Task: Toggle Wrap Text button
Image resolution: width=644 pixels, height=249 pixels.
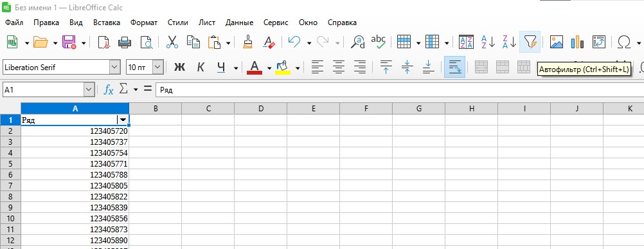Action: pyautogui.click(x=454, y=67)
